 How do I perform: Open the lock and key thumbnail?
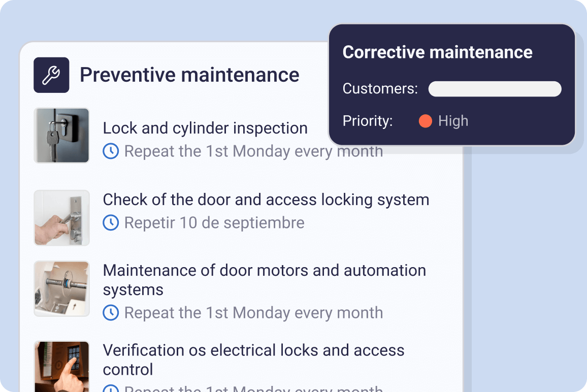(61, 136)
